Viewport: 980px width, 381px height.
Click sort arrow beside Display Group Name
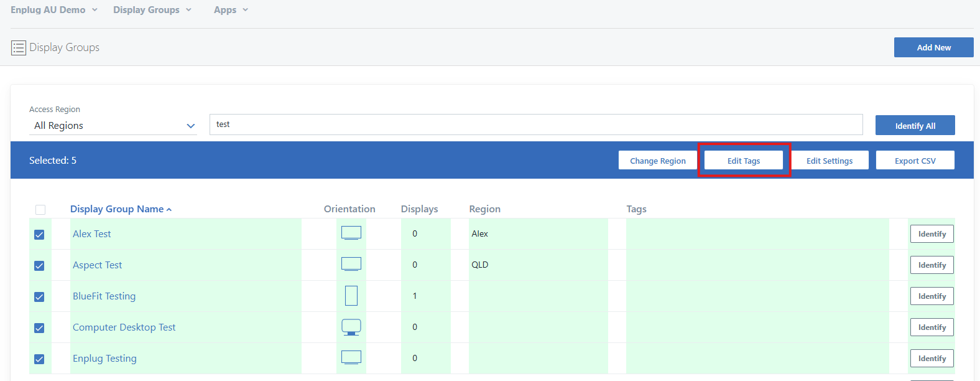click(x=169, y=210)
